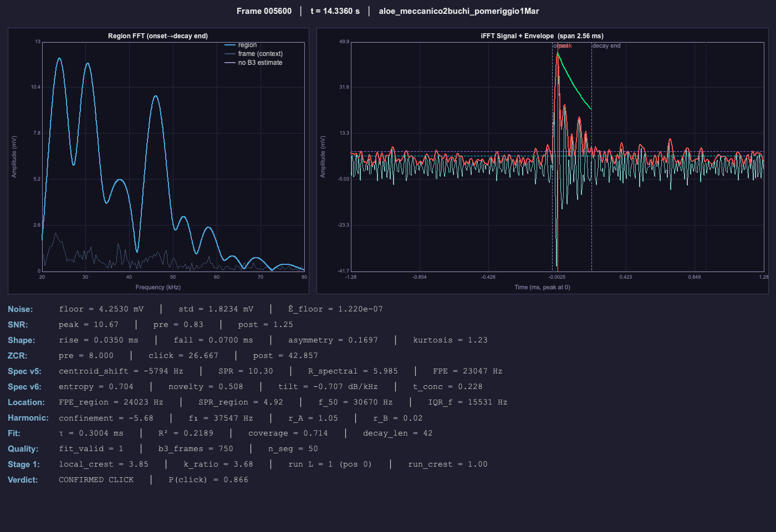The image size is (776, 532).
Task: Select the "rise = 0.0350 ms" value
Action: tap(99, 340)
